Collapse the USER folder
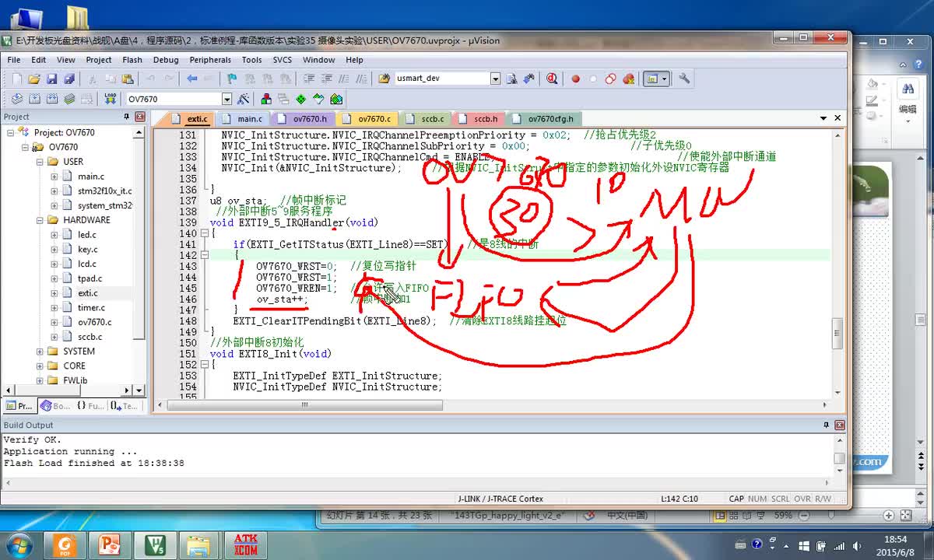 pos(40,162)
